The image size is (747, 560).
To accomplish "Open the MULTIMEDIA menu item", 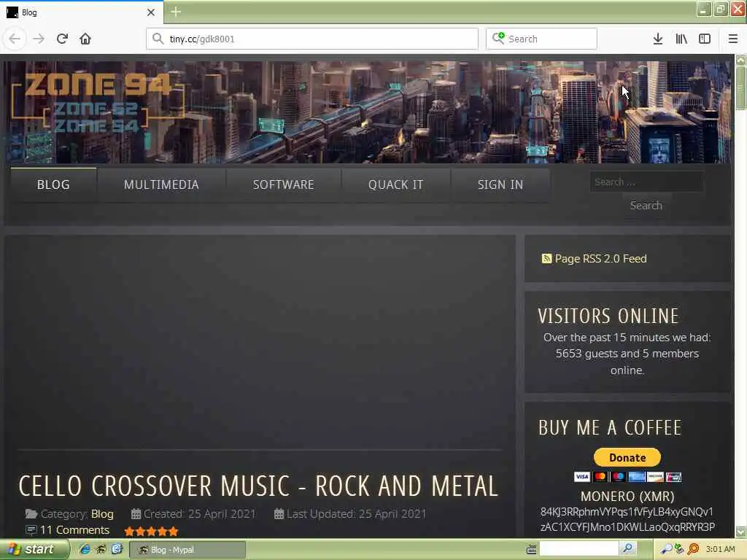I will tap(161, 184).
